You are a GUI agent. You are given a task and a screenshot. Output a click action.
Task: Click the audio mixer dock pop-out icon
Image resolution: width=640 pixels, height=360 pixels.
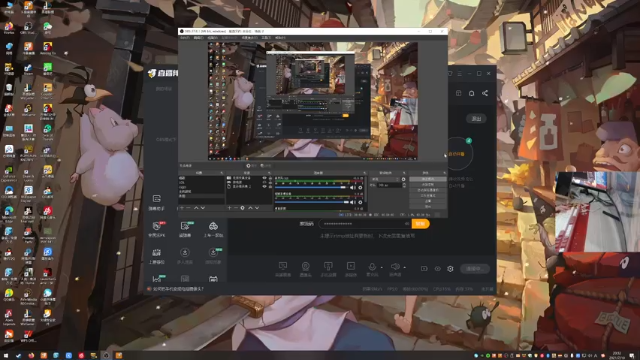point(364,173)
